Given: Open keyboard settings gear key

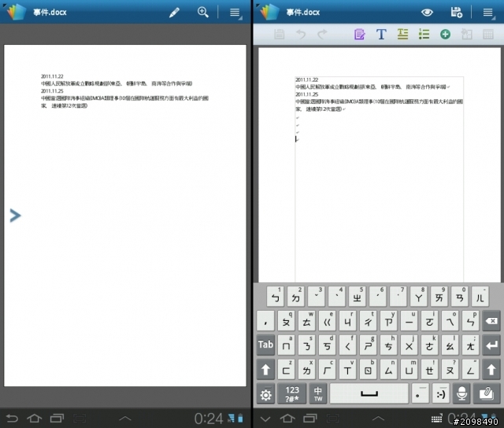Looking at the screenshot, I should coord(265,394).
